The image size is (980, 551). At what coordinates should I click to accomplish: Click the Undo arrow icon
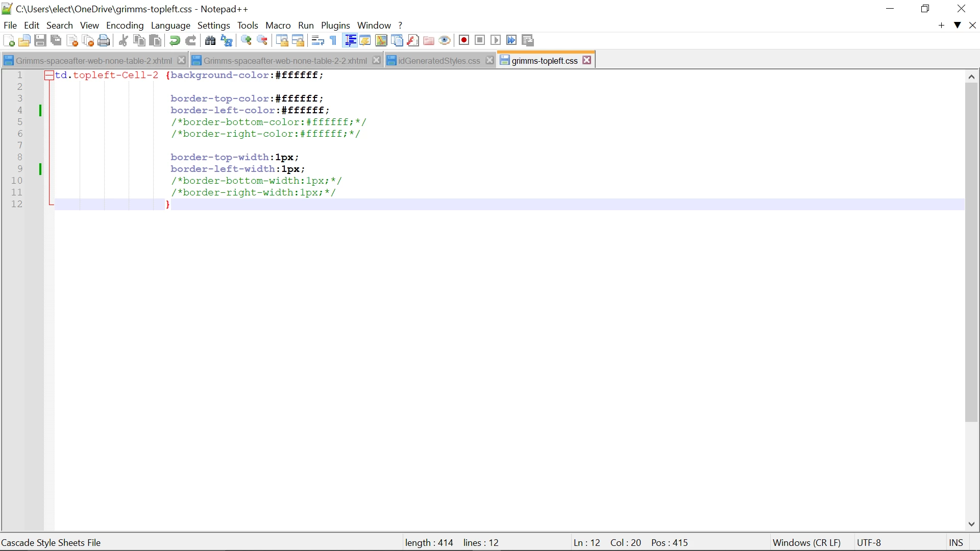pyautogui.click(x=175, y=41)
